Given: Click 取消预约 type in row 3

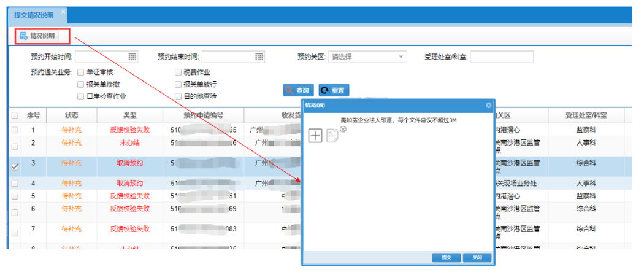Looking at the screenshot, I should (x=130, y=163).
